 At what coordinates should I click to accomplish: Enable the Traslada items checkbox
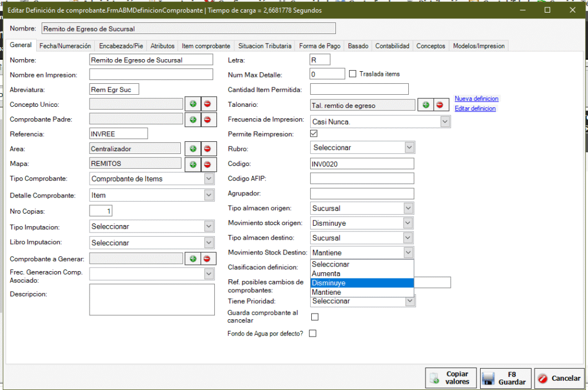coord(353,74)
